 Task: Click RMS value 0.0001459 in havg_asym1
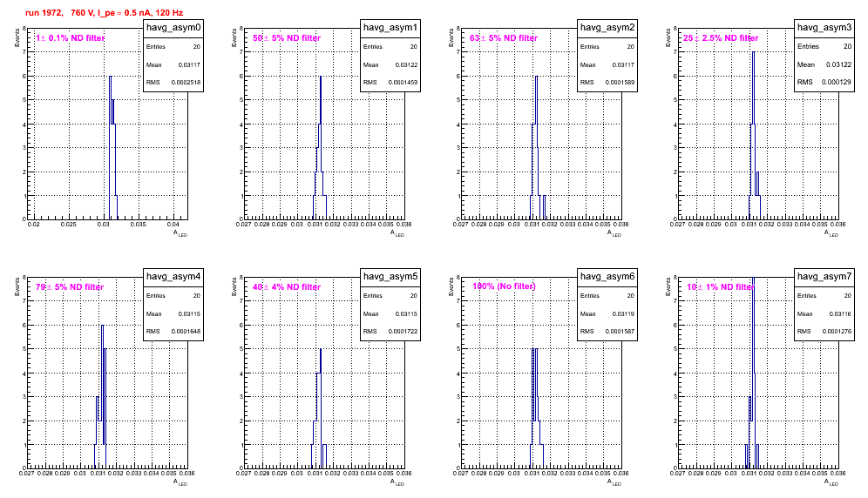403,83
